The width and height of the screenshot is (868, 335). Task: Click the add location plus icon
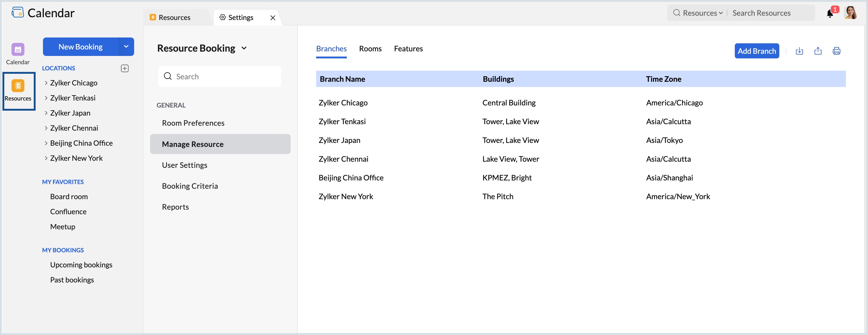[x=125, y=69]
